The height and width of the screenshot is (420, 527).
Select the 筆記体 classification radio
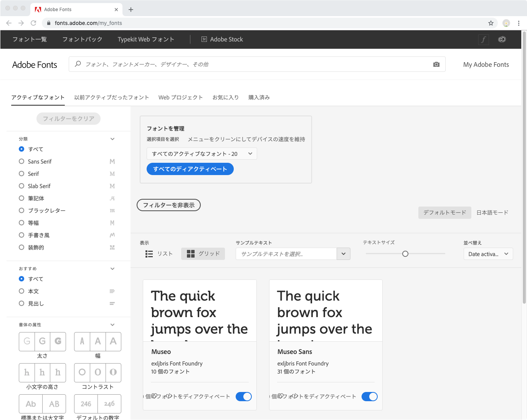[x=21, y=198]
